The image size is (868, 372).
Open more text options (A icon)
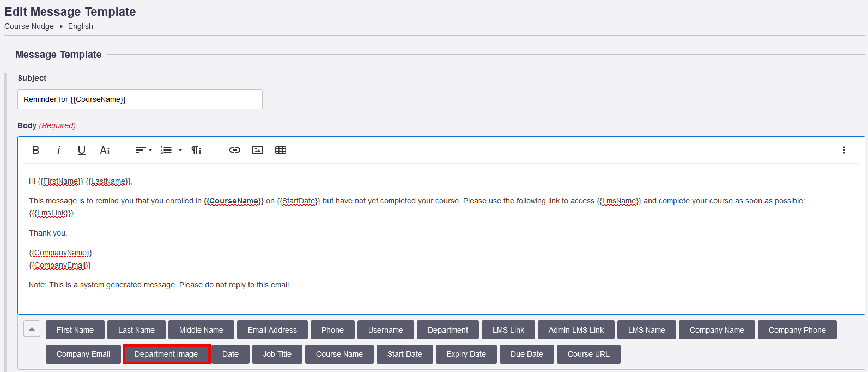coord(105,150)
